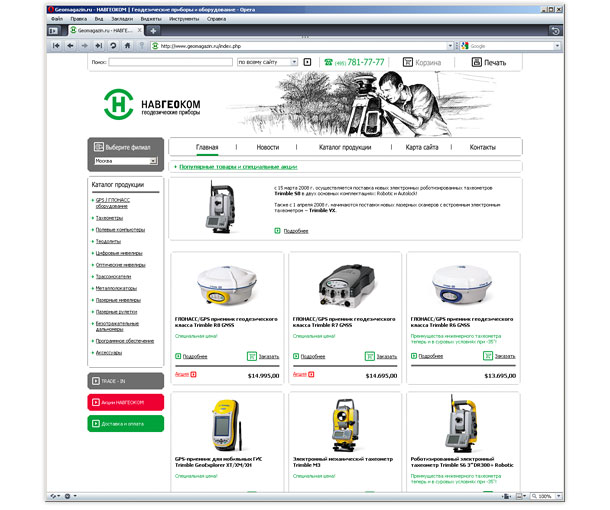610x510 pixels.
Task: Select the Контакты navigation tab
Action: pyautogui.click(x=482, y=147)
